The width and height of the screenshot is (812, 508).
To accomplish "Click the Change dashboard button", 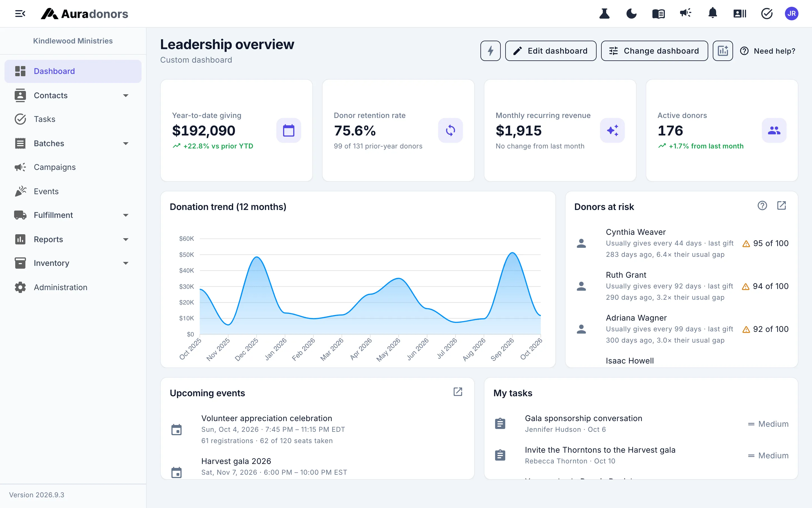I will (654, 51).
